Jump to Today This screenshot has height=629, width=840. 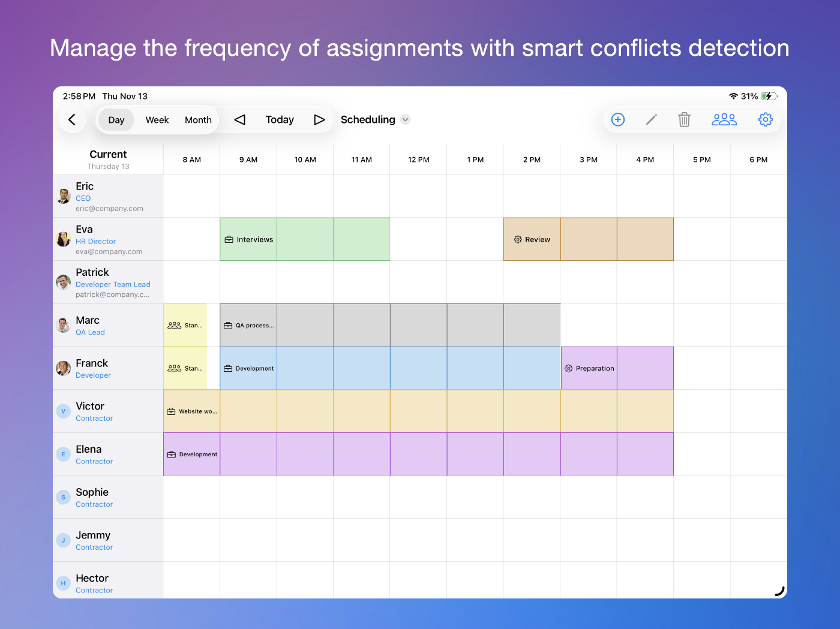(x=280, y=119)
